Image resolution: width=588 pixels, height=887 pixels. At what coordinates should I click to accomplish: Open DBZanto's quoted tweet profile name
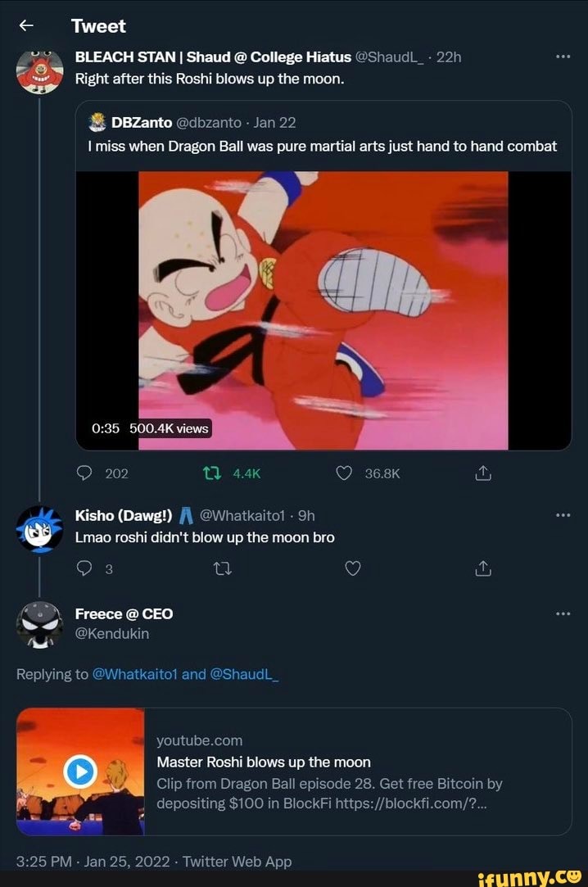pyautogui.click(x=141, y=123)
